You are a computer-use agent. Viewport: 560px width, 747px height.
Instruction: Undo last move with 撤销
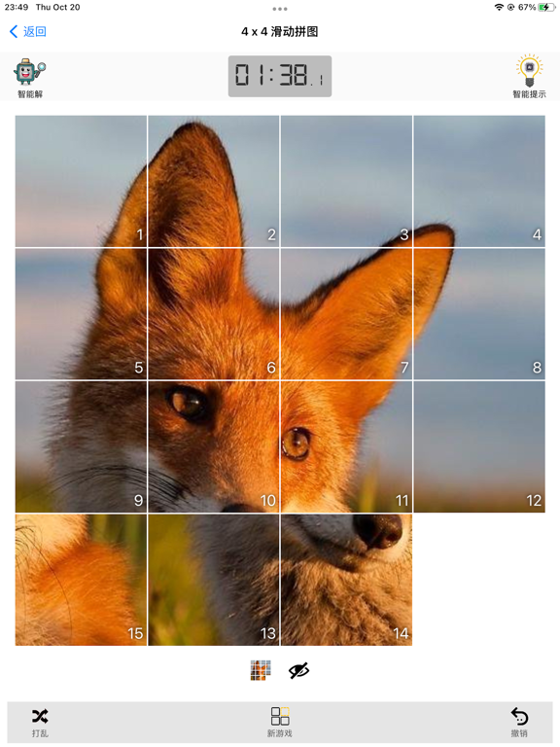519,722
